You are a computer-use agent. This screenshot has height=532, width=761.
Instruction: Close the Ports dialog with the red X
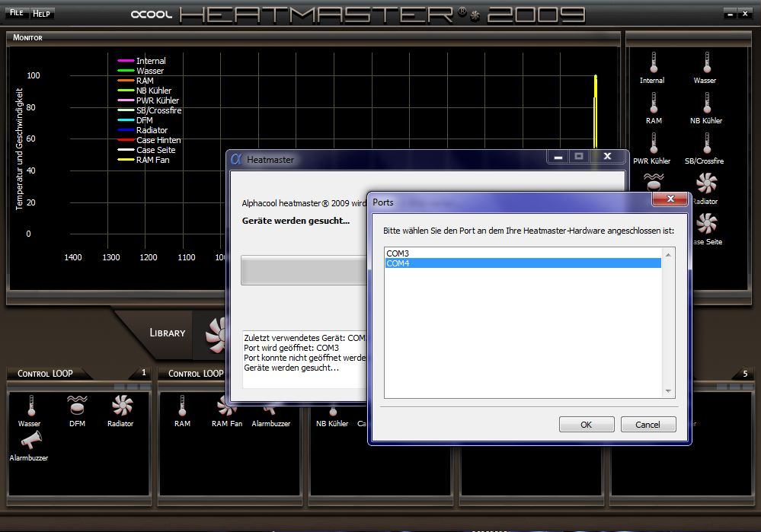tap(670, 199)
